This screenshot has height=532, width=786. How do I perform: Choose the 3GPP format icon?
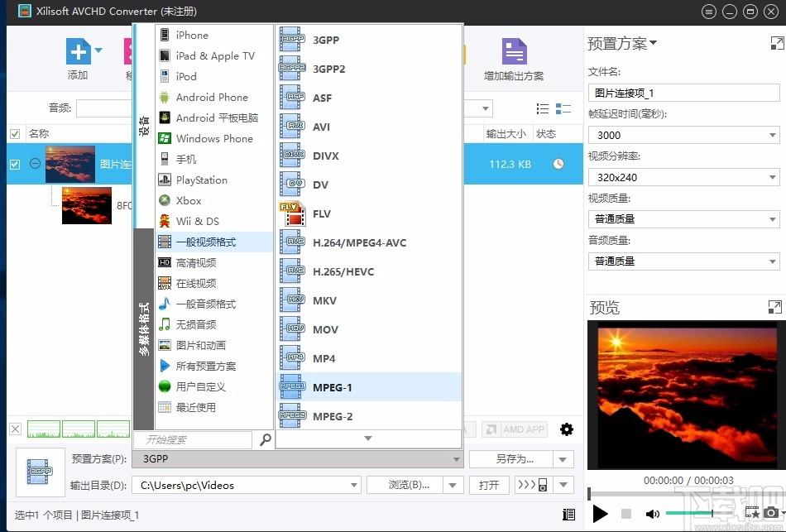292,40
